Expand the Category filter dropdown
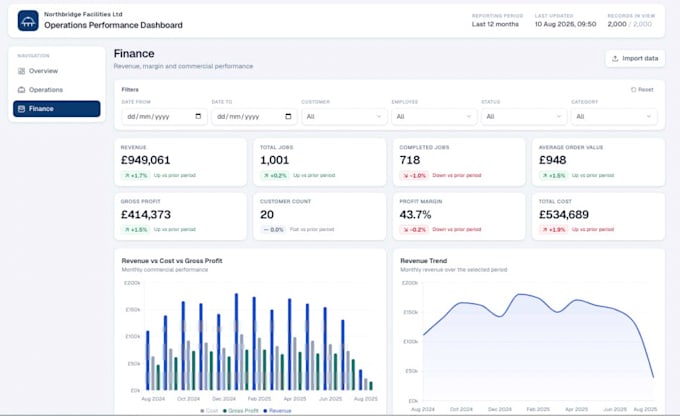Screen dimensions: 680x416 (x=614, y=116)
